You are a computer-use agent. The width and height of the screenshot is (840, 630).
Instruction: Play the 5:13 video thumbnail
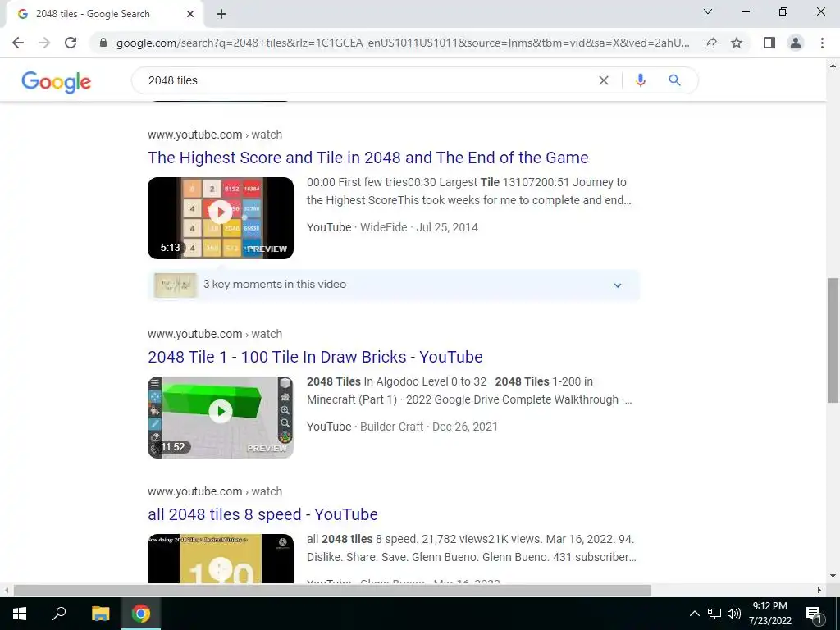(x=221, y=218)
